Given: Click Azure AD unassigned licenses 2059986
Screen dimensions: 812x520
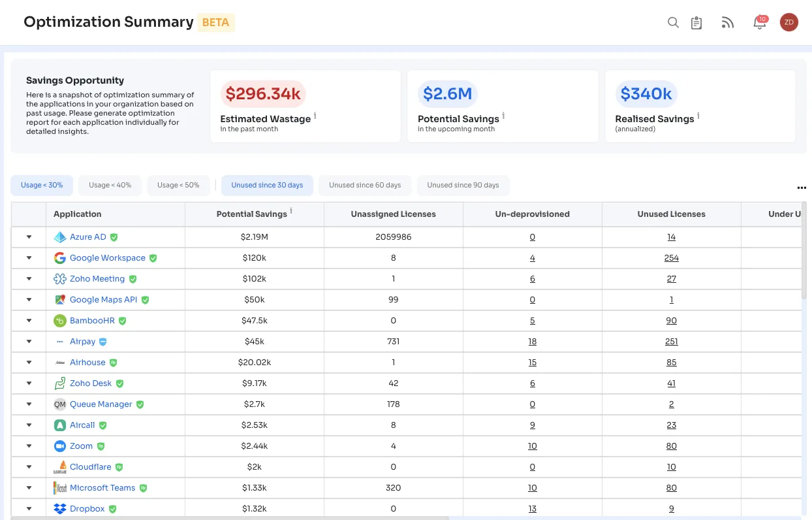Looking at the screenshot, I should point(394,237).
